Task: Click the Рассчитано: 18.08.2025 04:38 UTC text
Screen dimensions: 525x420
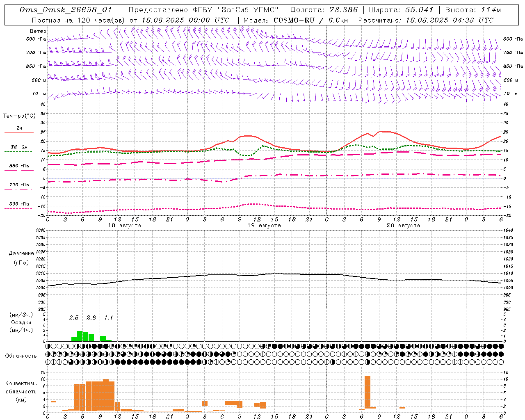Action: click(426, 20)
